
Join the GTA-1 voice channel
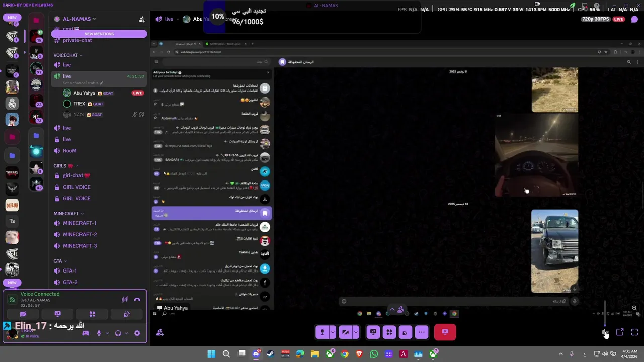70,271
